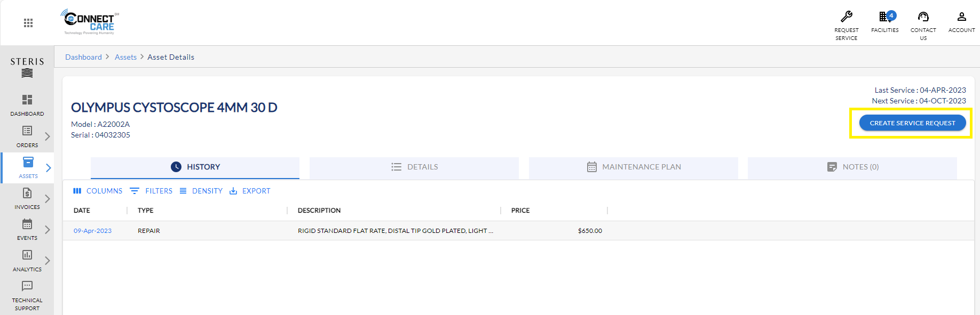Click Dashboard breadcrumb link
Image resolution: width=980 pixels, height=315 pixels.
pos(83,57)
